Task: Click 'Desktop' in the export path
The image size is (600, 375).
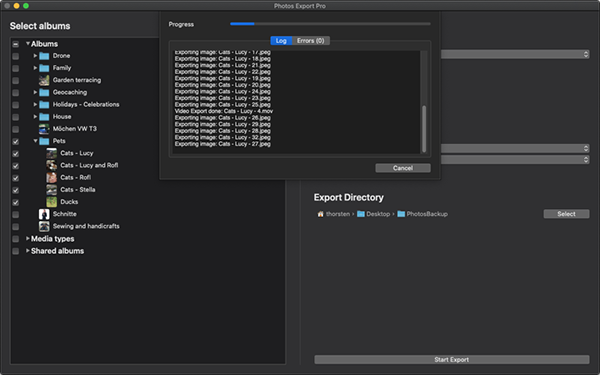Action: [378, 214]
